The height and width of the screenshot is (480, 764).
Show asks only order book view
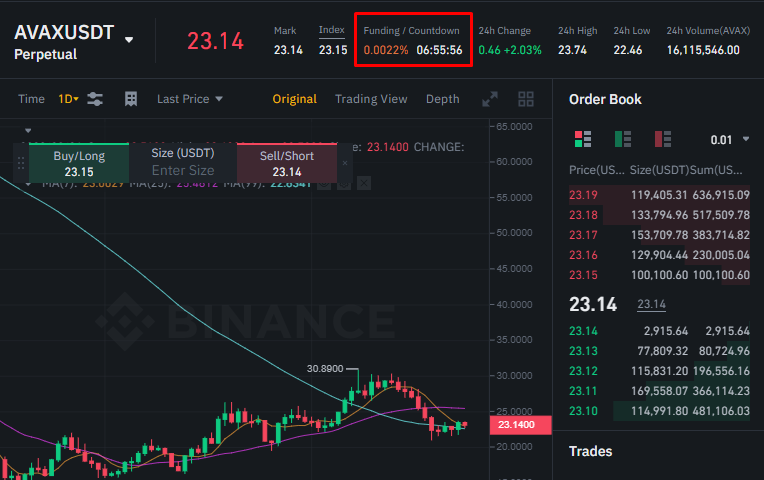pos(663,139)
